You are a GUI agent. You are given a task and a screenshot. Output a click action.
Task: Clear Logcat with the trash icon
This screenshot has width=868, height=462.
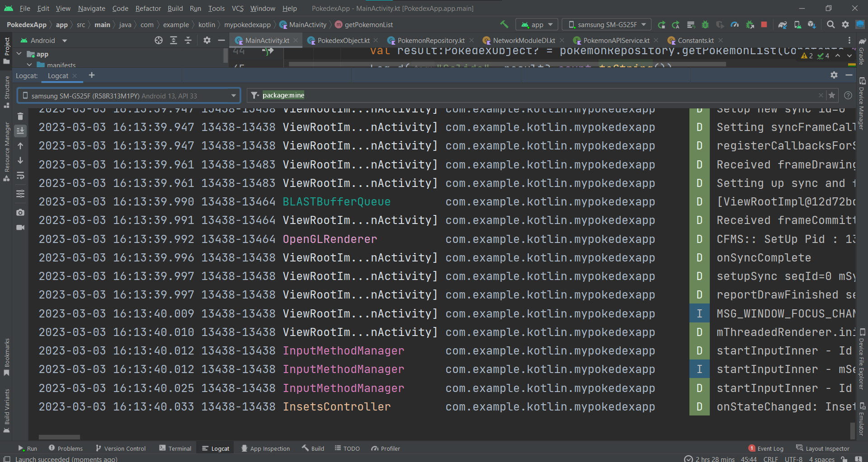[x=20, y=117]
